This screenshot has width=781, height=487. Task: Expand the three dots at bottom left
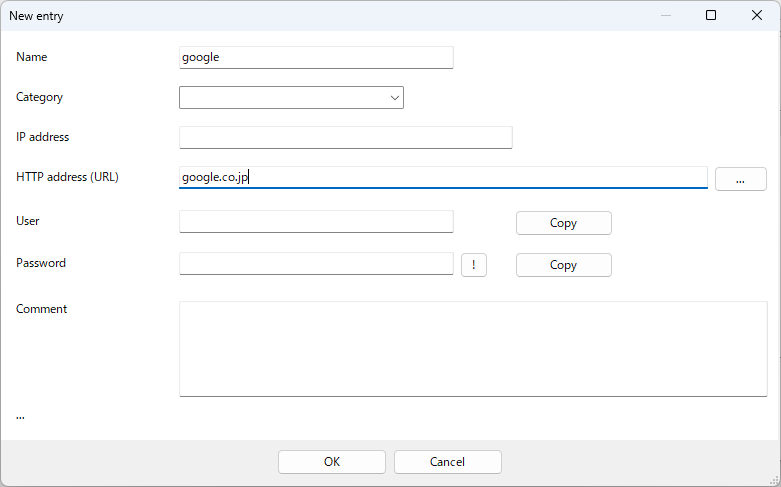click(x=20, y=415)
